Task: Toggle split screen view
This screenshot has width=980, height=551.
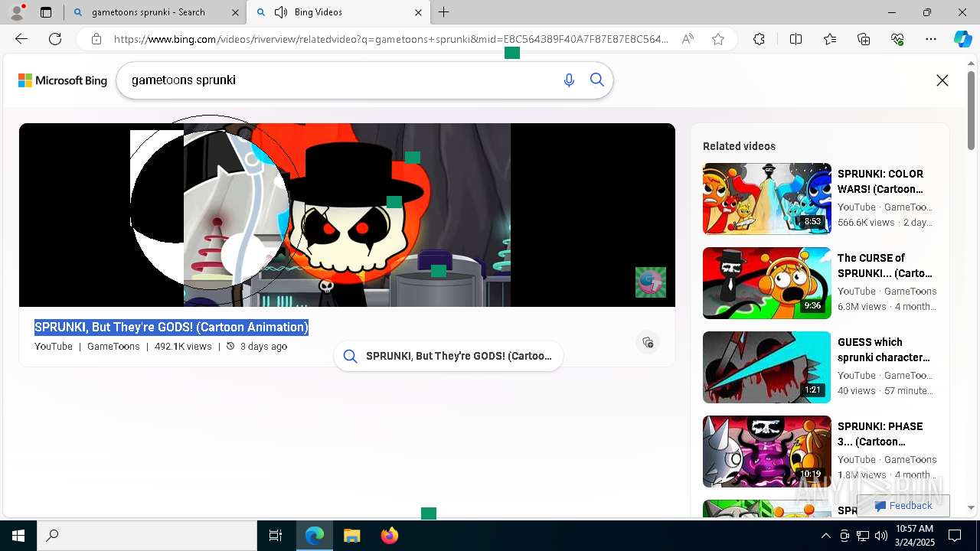Action: (x=795, y=39)
